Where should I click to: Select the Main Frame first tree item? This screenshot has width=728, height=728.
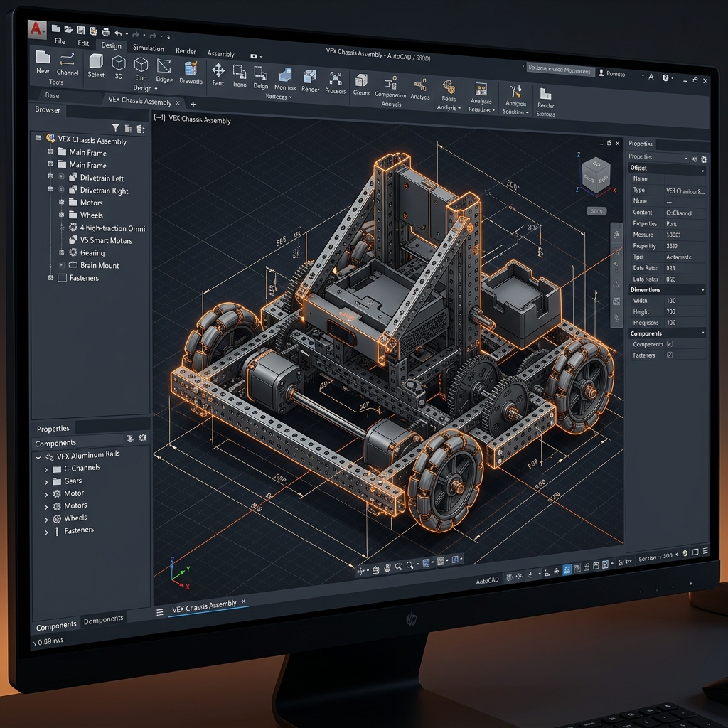click(x=87, y=152)
